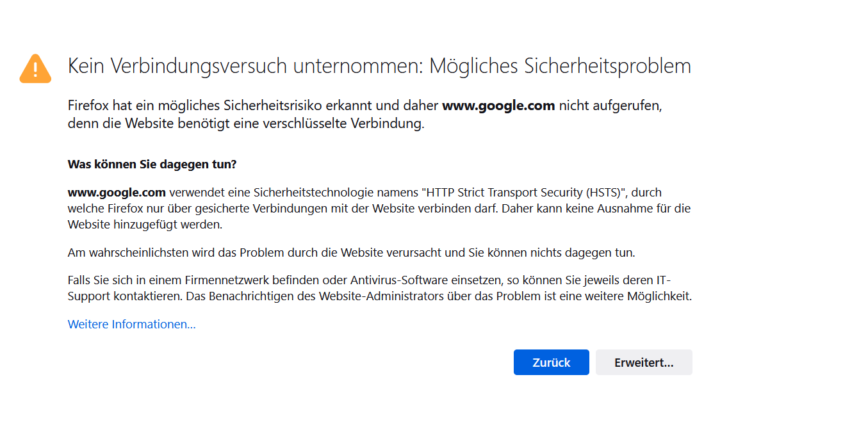Viewport: 868px width, 441px height.
Task: Open the Weitere Informationen... link
Action: pos(131,325)
